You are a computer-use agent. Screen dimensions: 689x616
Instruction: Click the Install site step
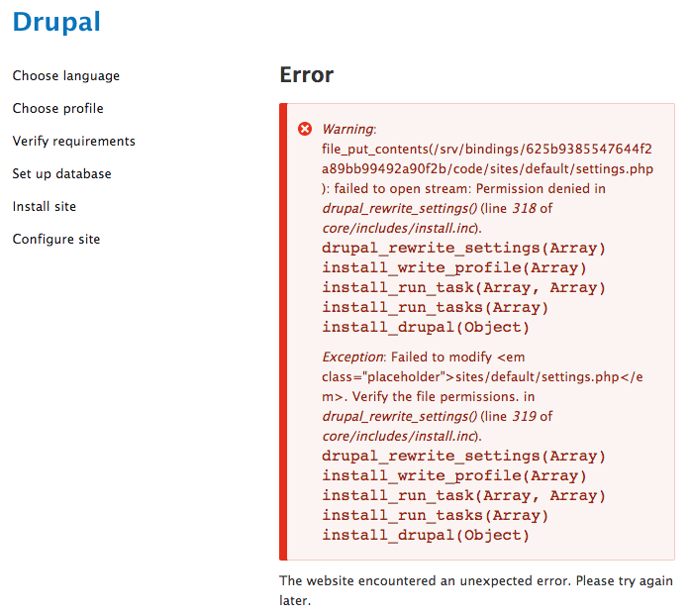point(45,206)
